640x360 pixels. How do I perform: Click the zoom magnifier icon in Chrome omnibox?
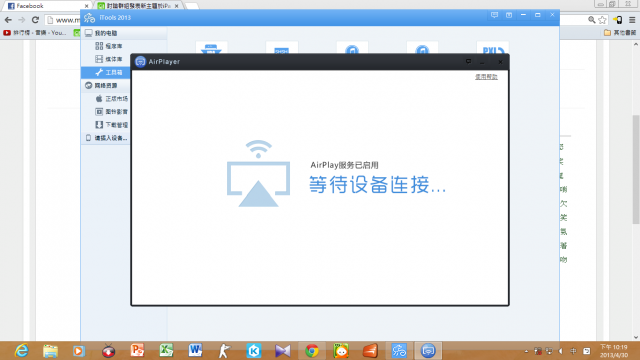[591, 20]
